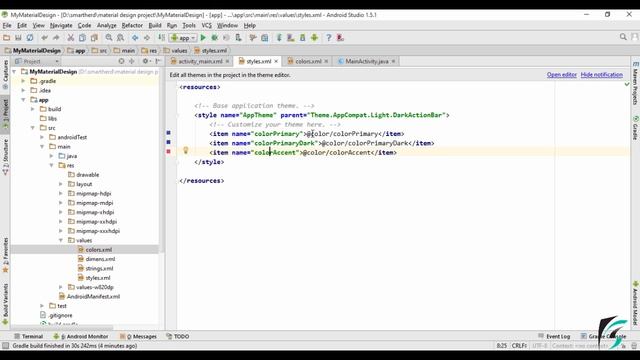Open the app run configuration dropdown
Image resolution: width=640 pixels, height=360 pixels.
[183, 38]
